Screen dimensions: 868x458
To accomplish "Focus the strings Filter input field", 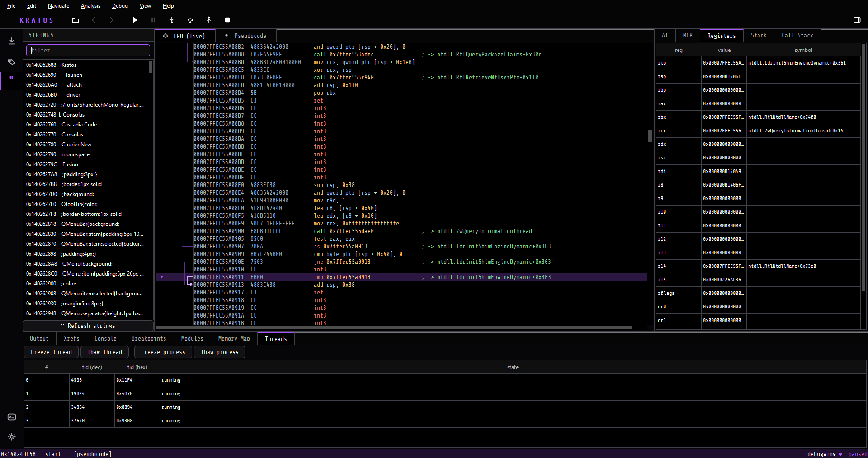I will (x=88, y=50).
